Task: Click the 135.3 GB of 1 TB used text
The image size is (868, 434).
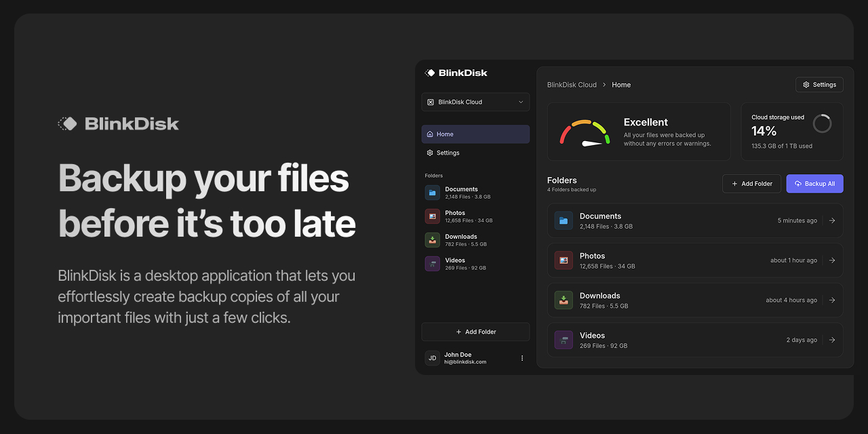Action: 782,146
